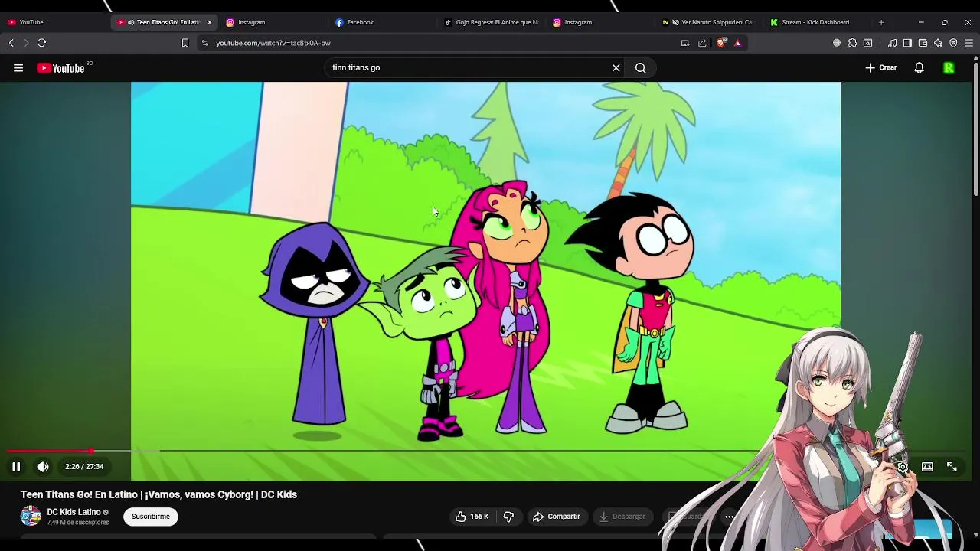Open YouTube notifications bell
980x551 pixels.
click(x=920, y=68)
